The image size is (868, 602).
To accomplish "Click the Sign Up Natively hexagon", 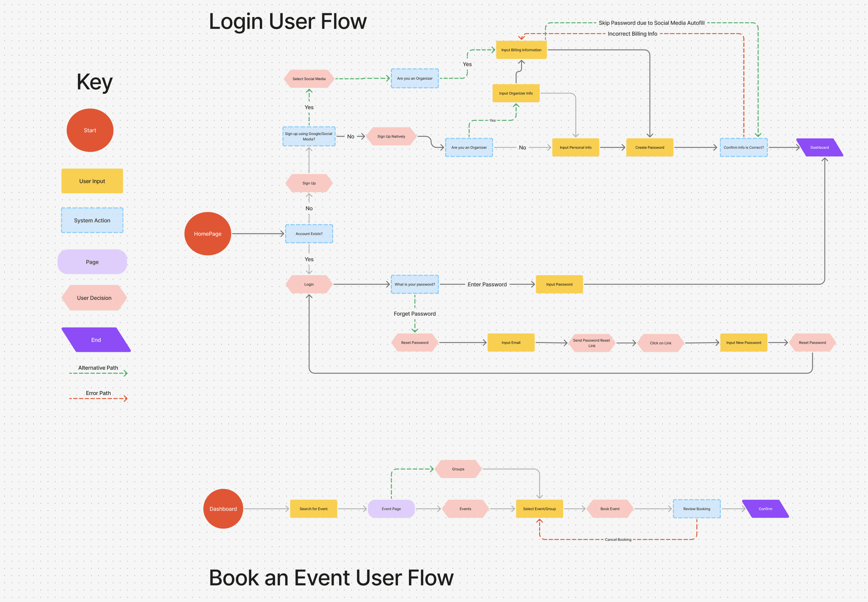I will point(391,136).
